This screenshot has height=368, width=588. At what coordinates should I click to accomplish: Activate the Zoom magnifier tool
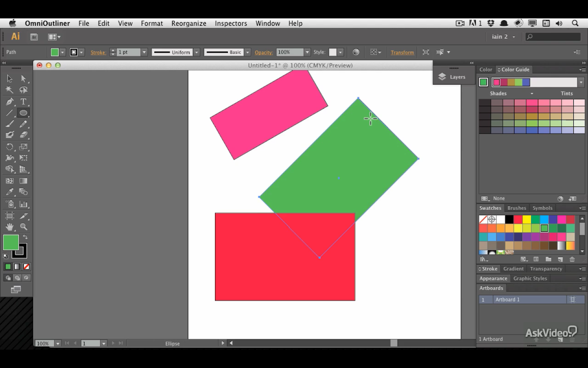[x=23, y=227]
